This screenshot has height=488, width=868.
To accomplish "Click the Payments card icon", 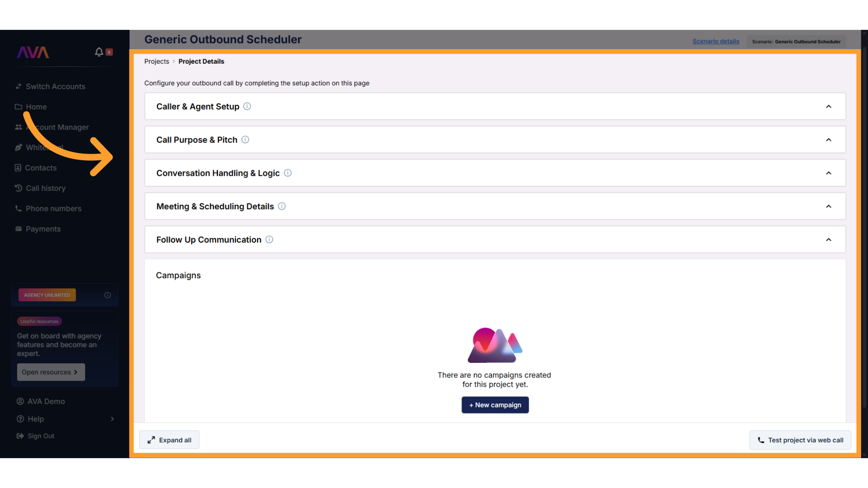I will (x=19, y=229).
